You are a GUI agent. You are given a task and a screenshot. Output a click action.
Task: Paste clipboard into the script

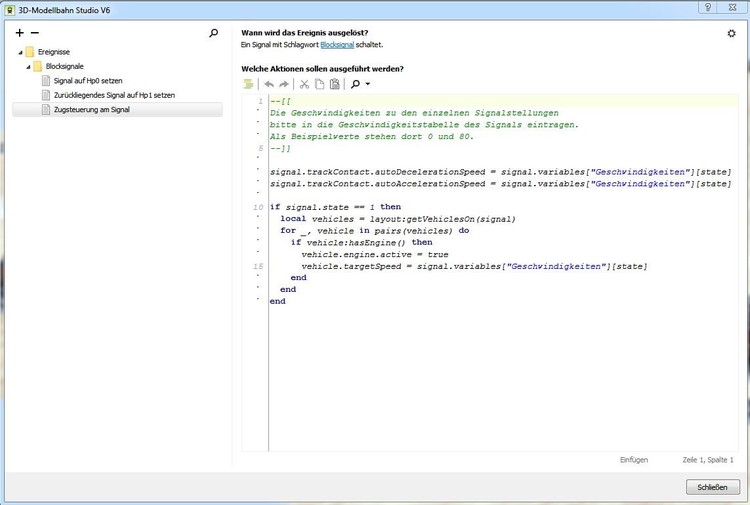335,85
